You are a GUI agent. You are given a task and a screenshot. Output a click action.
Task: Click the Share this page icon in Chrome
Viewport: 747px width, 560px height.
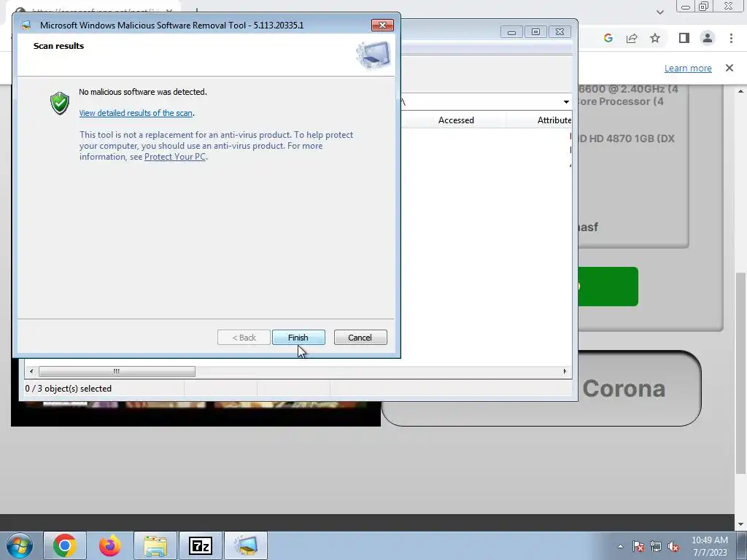[632, 38]
